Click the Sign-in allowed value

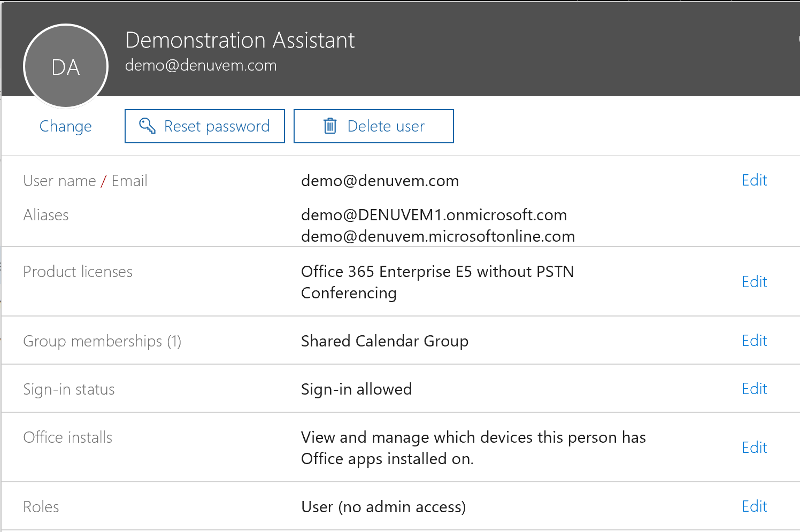pyautogui.click(x=357, y=389)
